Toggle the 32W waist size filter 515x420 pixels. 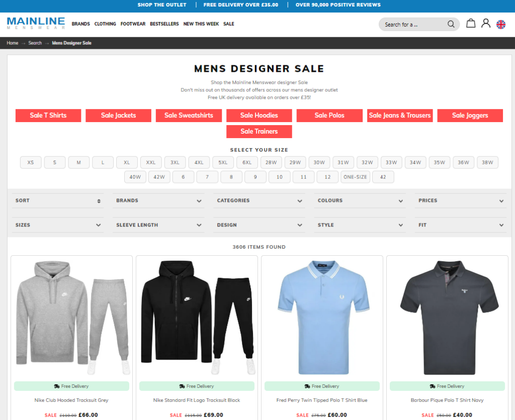click(367, 162)
